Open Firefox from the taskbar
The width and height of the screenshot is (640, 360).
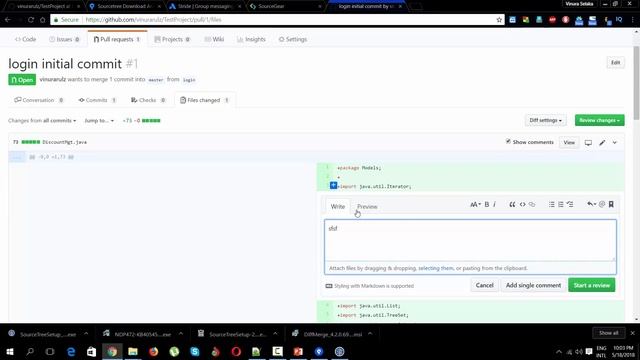(153, 351)
